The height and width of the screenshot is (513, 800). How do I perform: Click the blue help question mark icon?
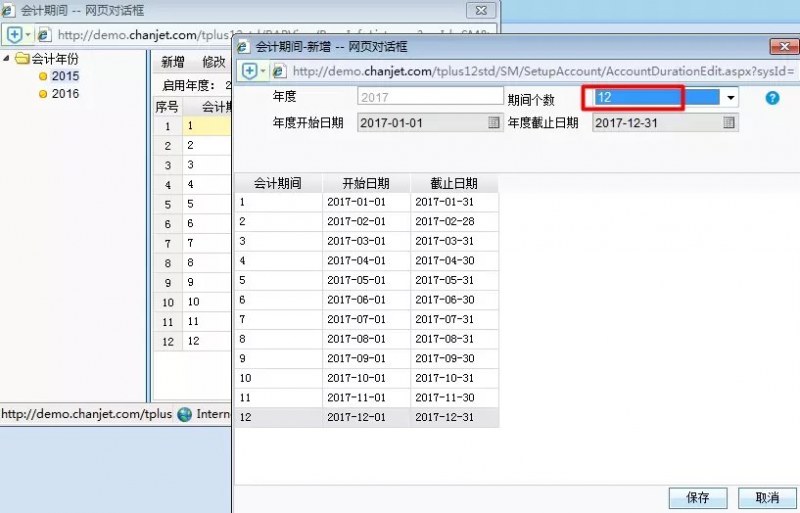click(x=772, y=98)
